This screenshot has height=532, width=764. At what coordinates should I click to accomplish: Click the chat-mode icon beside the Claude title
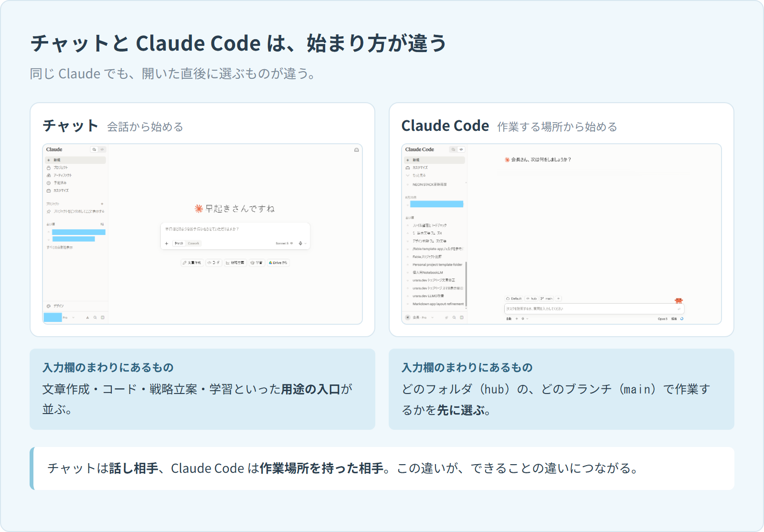(94, 149)
